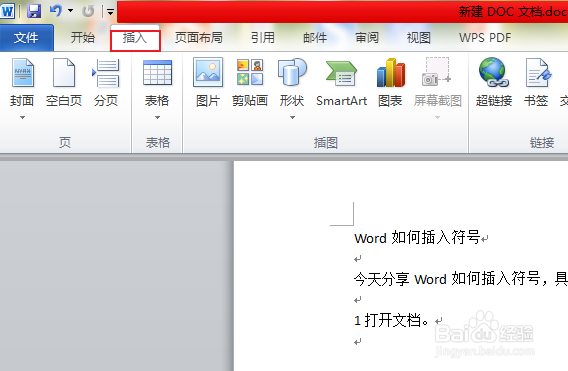Click the line '1 打开文档。'
Screen dimensions: 568x371
(392, 320)
